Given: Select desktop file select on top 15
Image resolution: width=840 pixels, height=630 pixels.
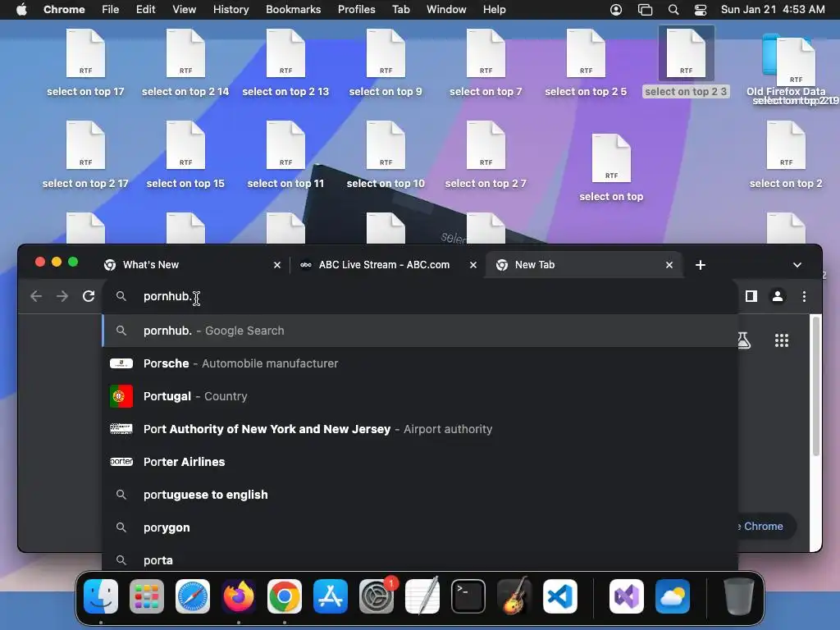Looking at the screenshot, I should [185, 155].
